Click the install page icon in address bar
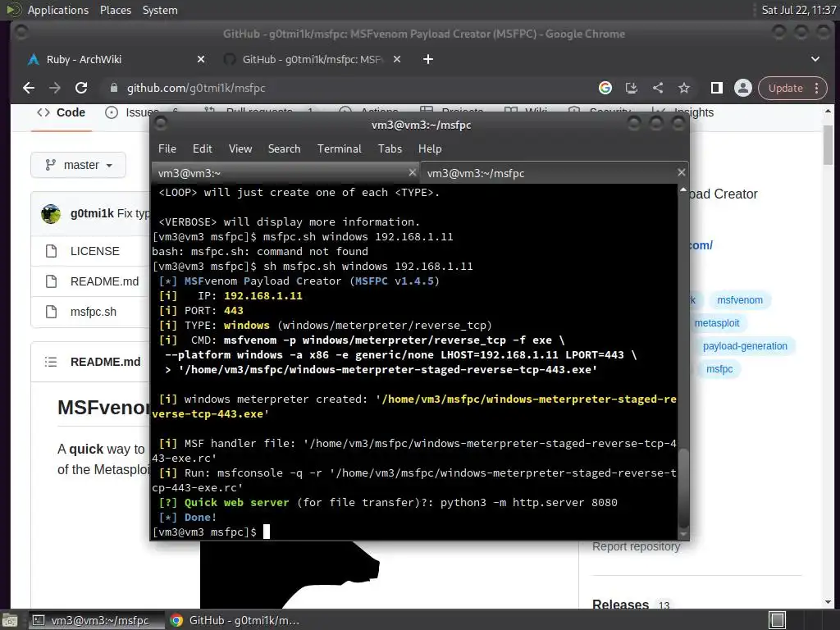The height and width of the screenshot is (630, 840). [632, 88]
